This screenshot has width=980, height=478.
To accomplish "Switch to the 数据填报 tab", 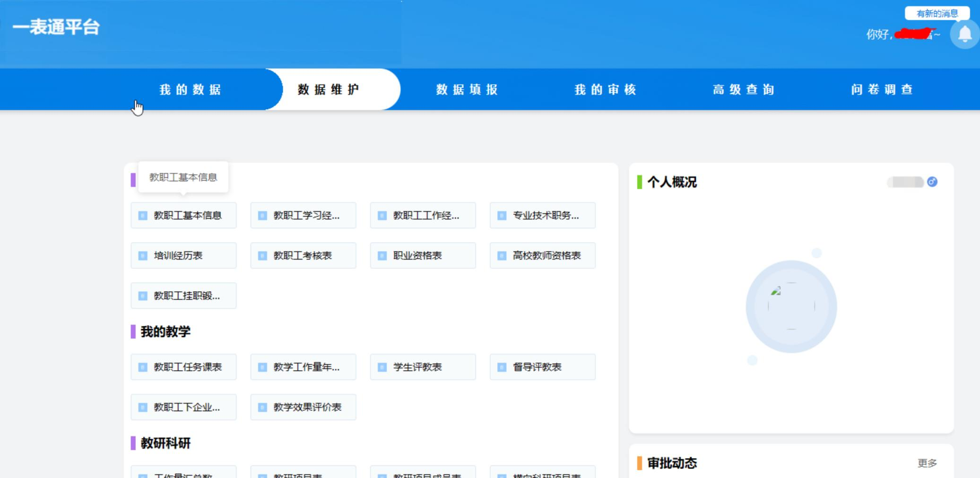I will [467, 89].
